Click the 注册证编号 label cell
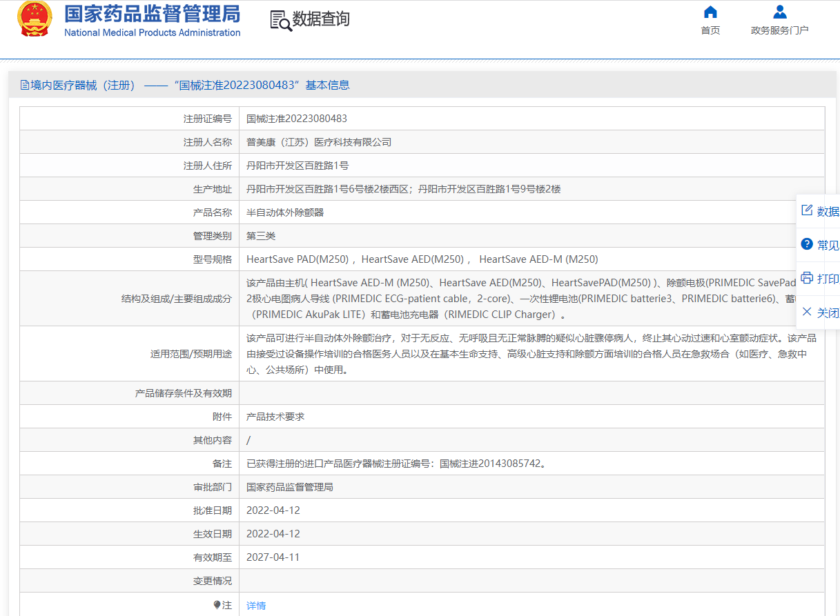The height and width of the screenshot is (616, 840). (x=130, y=119)
